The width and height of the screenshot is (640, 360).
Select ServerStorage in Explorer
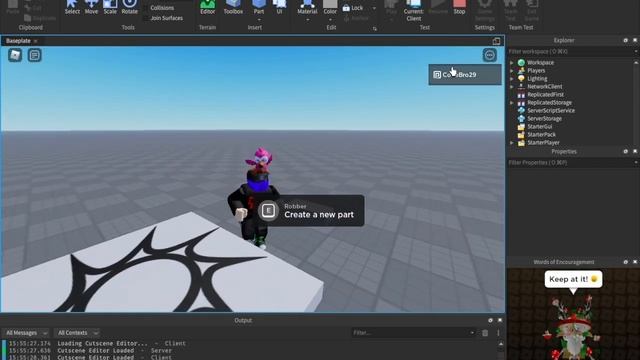click(544, 118)
